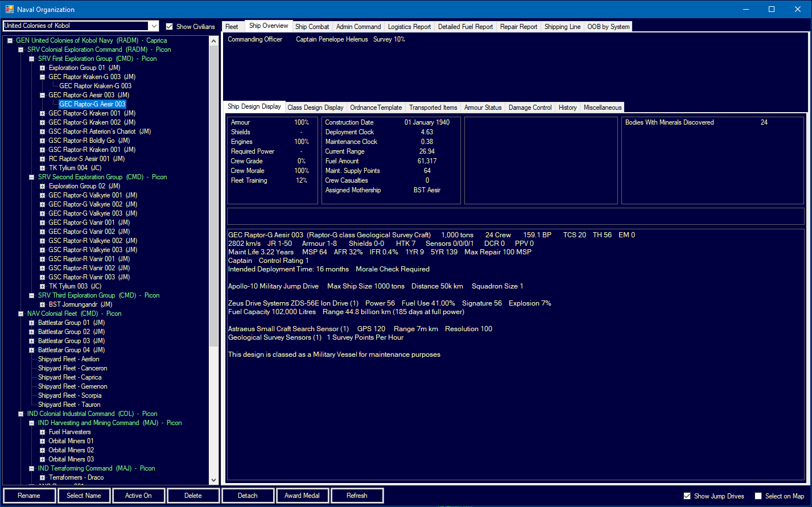
Task: Expand GEC Raptor-G Kraken 001 node
Action: coord(42,113)
